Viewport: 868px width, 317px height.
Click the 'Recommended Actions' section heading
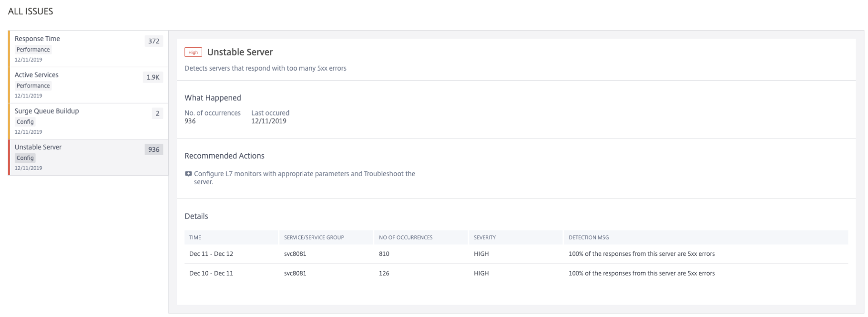(224, 156)
